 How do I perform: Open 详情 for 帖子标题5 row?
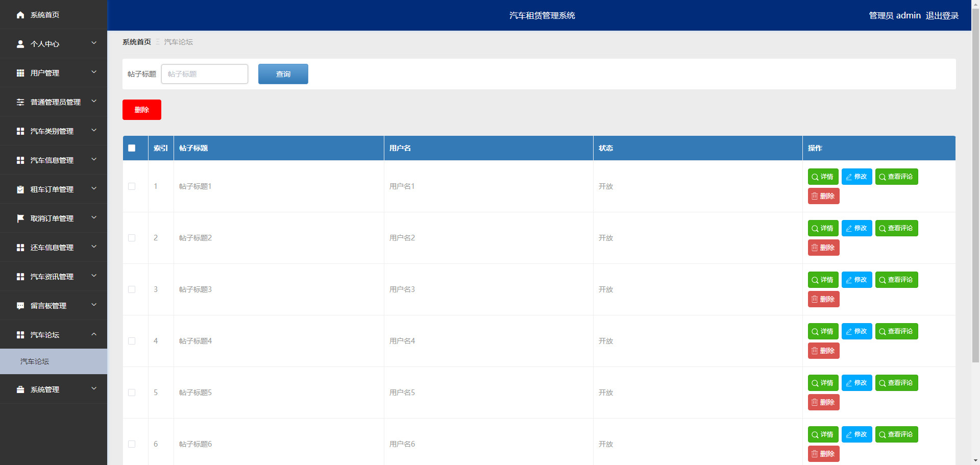coord(823,383)
